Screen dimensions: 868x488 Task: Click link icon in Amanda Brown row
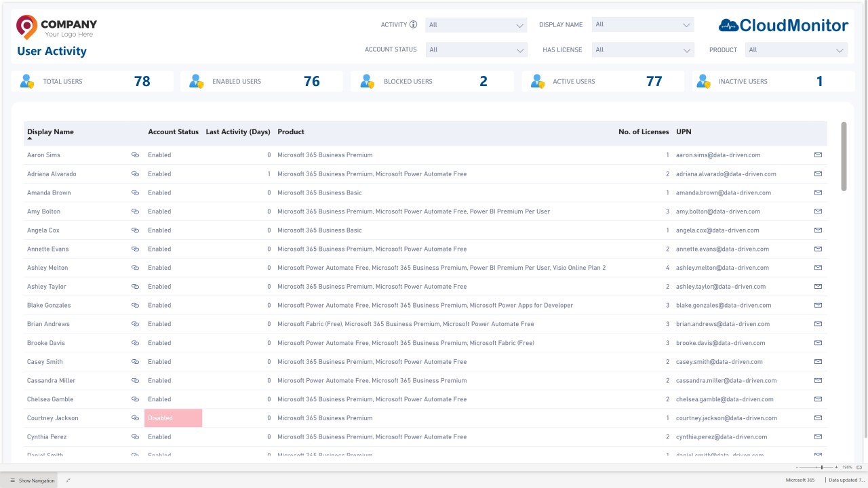coord(135,192)
